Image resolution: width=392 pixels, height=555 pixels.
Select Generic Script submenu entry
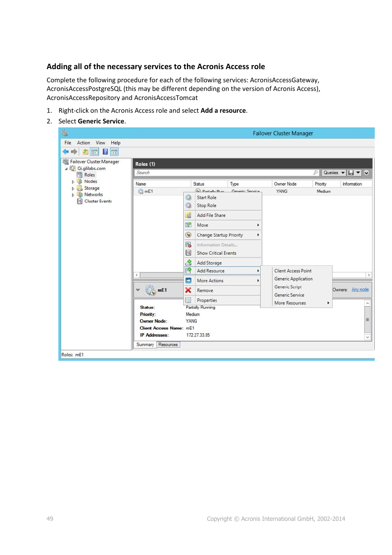point(288,287)
